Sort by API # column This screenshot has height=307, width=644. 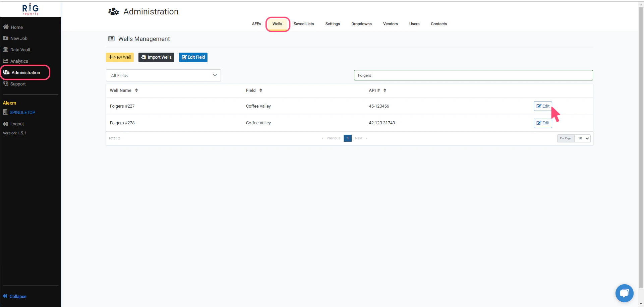coord(377,90)
